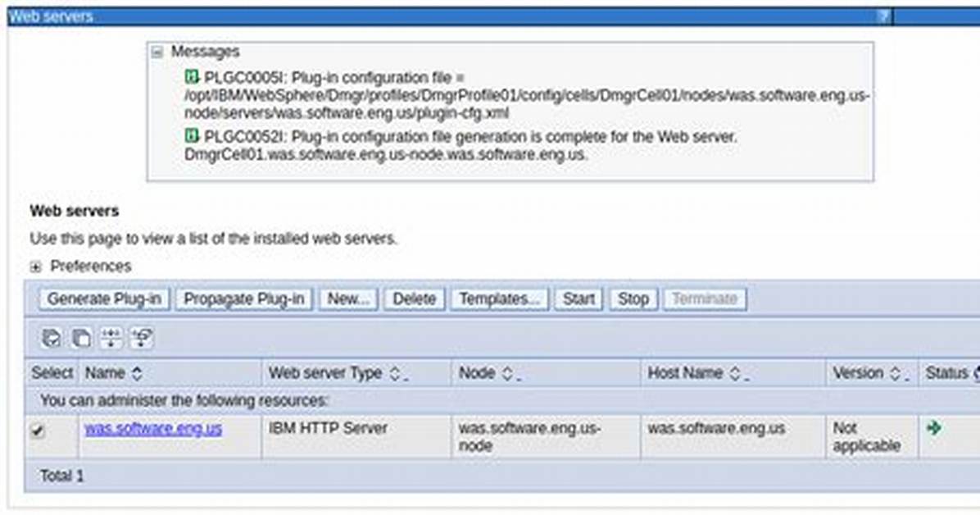The image size is (980, 515).
Task: Sort by Host Name column arrows
Action: tap(735, 374)
